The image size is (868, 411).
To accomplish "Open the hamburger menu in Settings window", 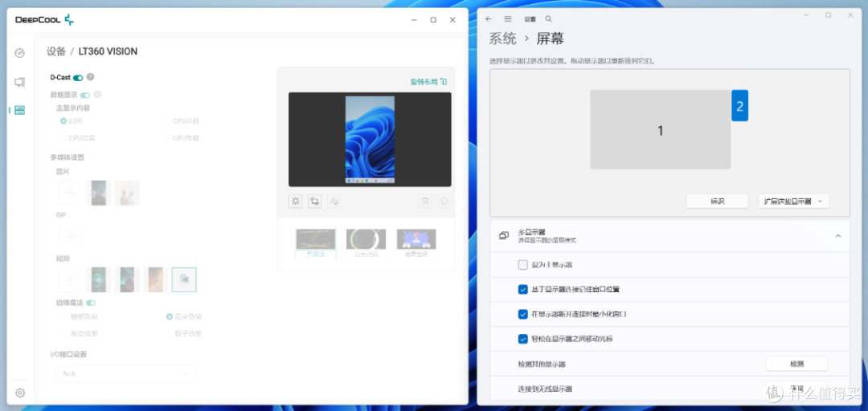I will (508, 18).
